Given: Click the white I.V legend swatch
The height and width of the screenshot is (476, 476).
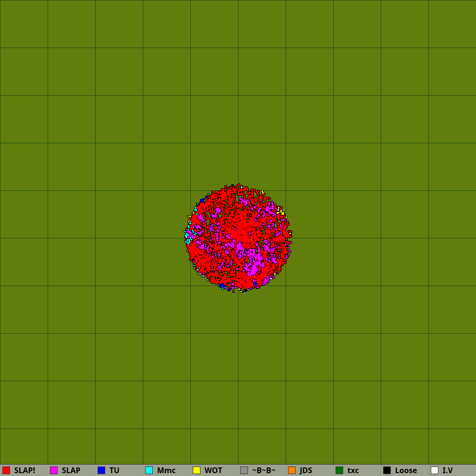Looking at the screenshot, I should [435, 470].
